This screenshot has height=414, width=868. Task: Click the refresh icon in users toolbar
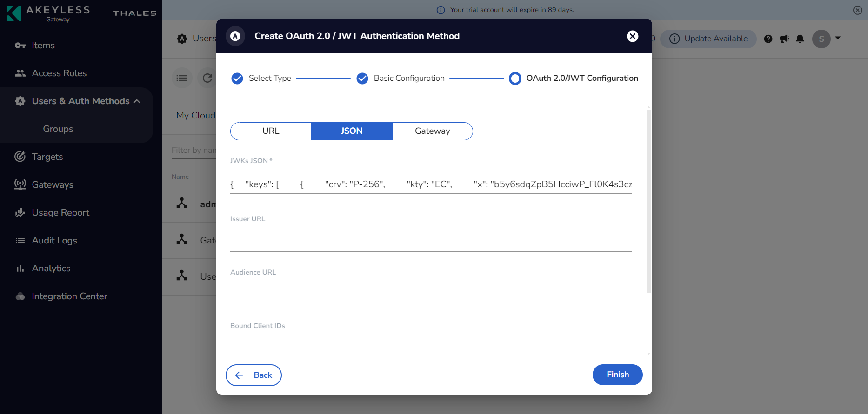[x=207, y=78]
